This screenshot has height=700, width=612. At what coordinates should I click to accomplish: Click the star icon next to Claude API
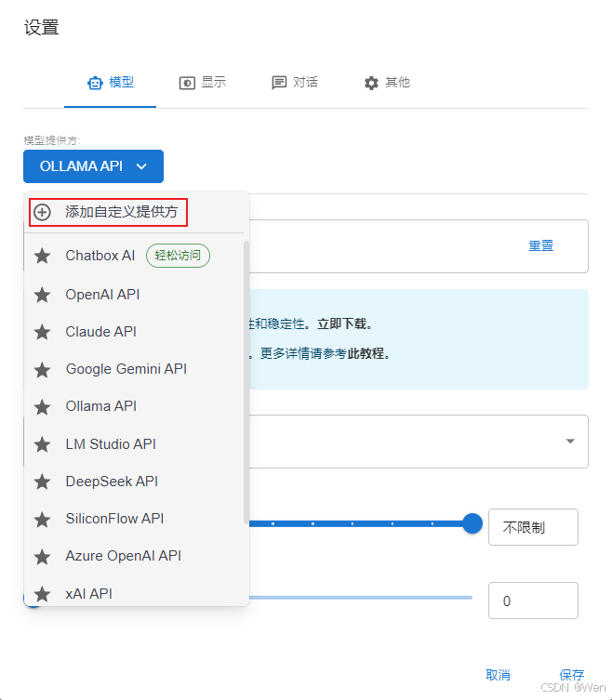(x=43, y=332)
